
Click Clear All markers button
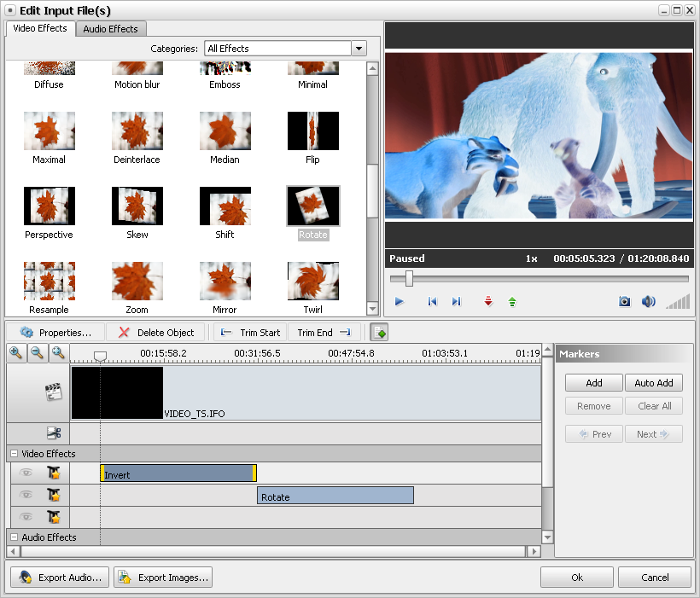[x=654, y=406]
